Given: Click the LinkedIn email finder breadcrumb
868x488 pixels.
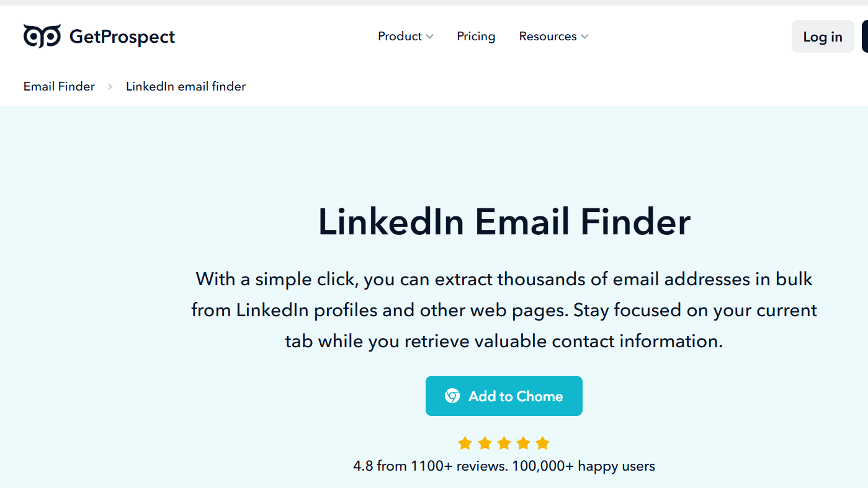Looking at the screenshot, I should click(186, 87).
